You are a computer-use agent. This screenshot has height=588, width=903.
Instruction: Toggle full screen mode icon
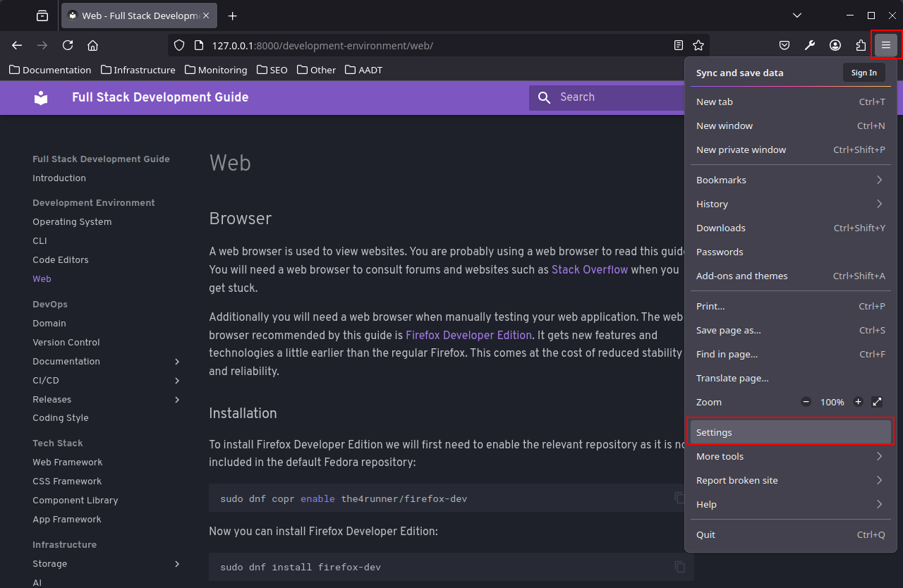pyautogui.click(x=877, y=402)
